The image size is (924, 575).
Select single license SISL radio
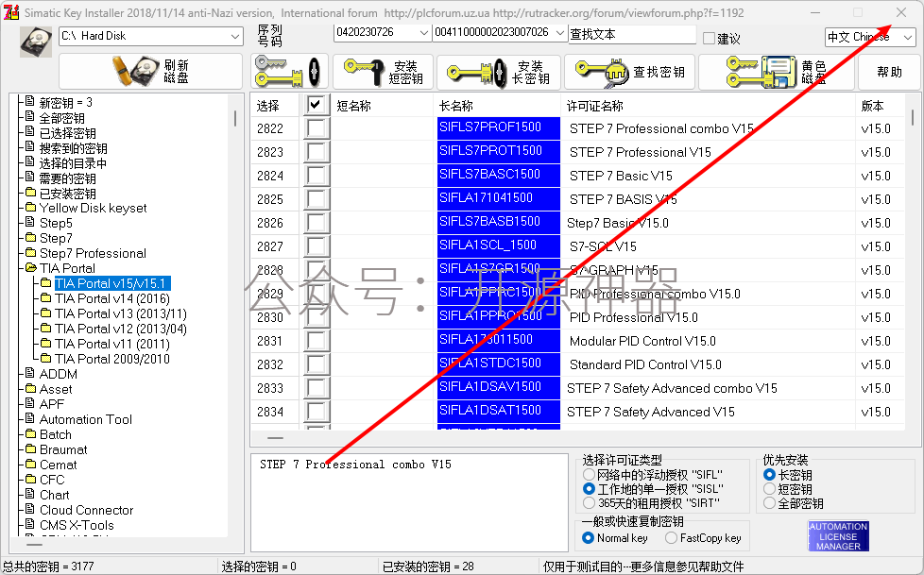589,489
